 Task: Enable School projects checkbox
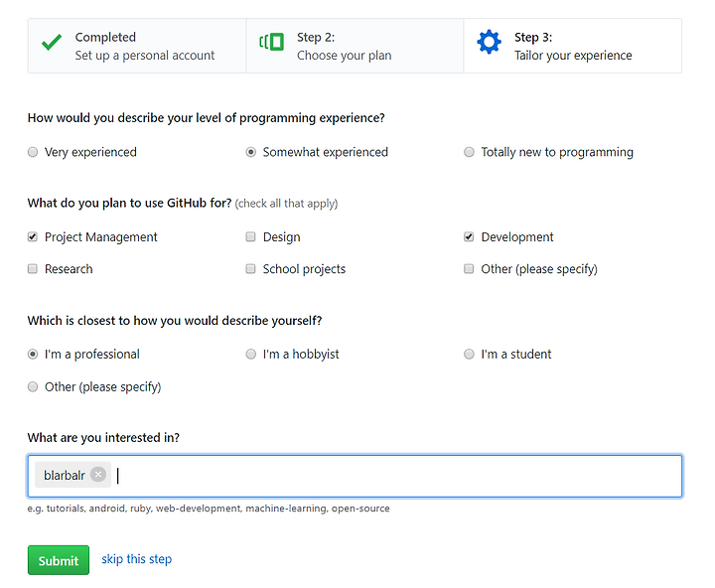pos(250,269)
